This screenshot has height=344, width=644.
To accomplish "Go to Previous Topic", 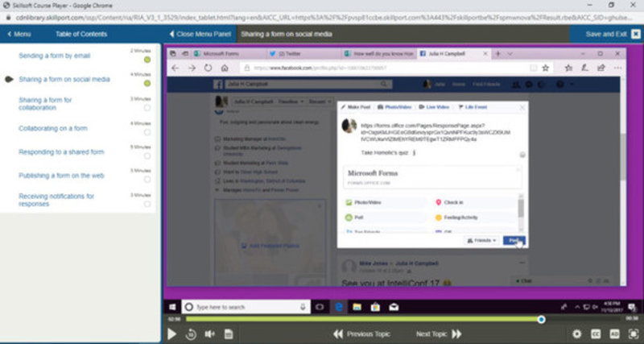I will [361, 334].
